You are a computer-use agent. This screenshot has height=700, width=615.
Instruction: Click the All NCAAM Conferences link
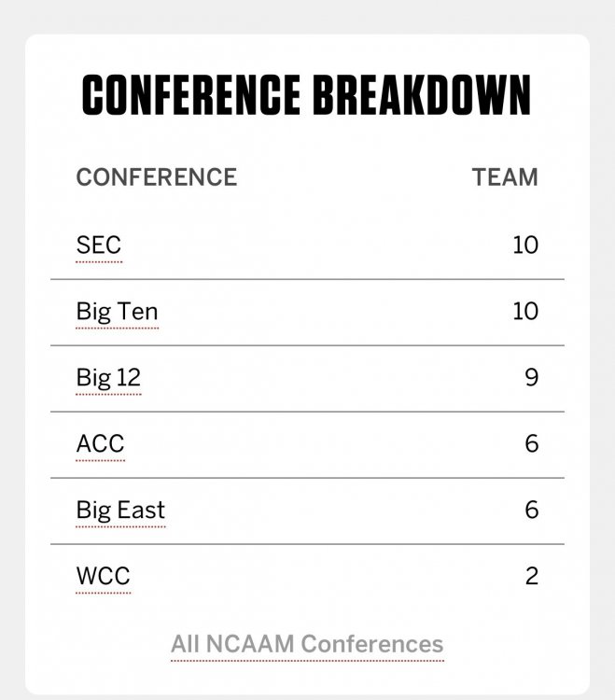307,644
